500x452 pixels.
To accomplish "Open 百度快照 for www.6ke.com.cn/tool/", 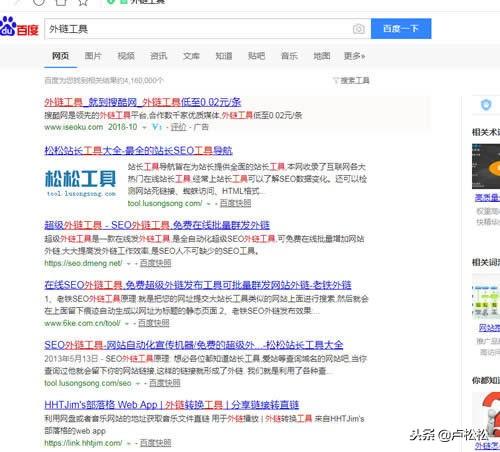I will (154, 323).
